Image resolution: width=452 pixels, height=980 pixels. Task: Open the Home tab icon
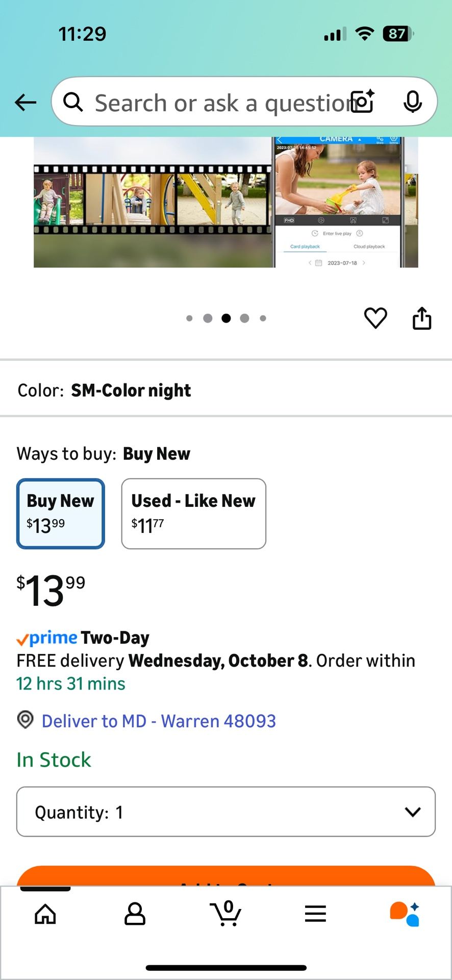[45, 914]
